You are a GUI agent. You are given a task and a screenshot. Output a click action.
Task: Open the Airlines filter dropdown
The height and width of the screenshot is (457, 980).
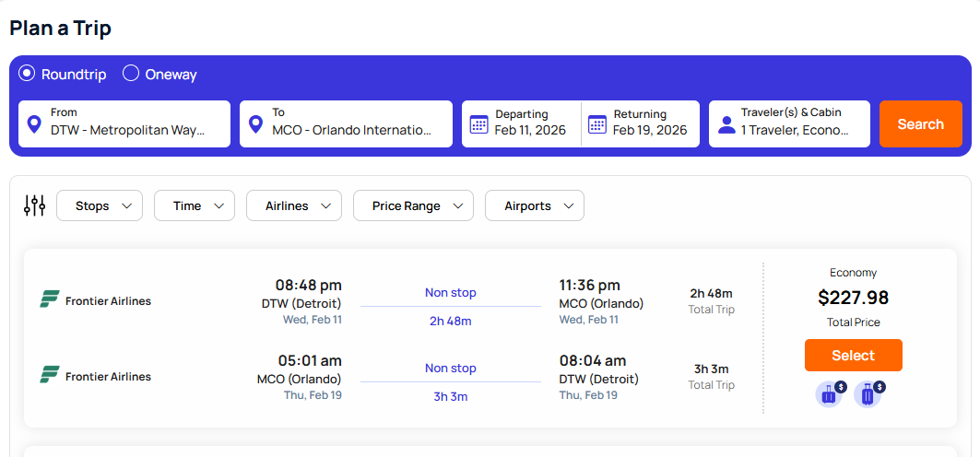click(294, 205)
